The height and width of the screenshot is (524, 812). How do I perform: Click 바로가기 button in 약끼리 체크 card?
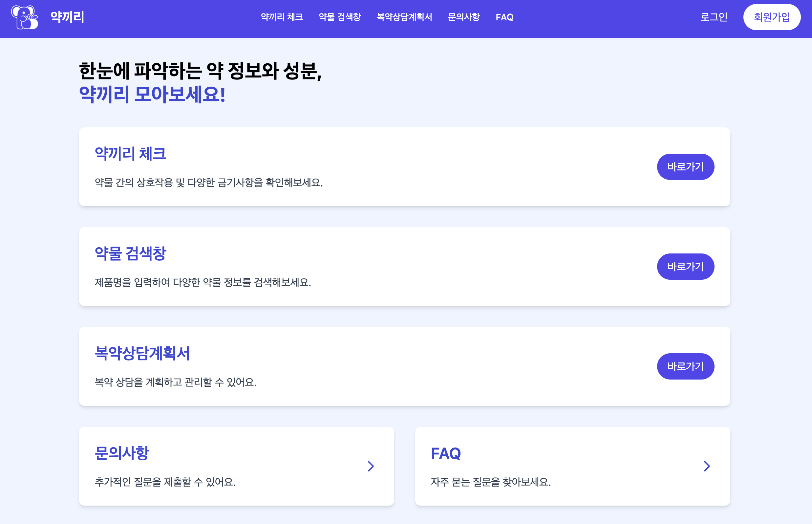point(685,167)
